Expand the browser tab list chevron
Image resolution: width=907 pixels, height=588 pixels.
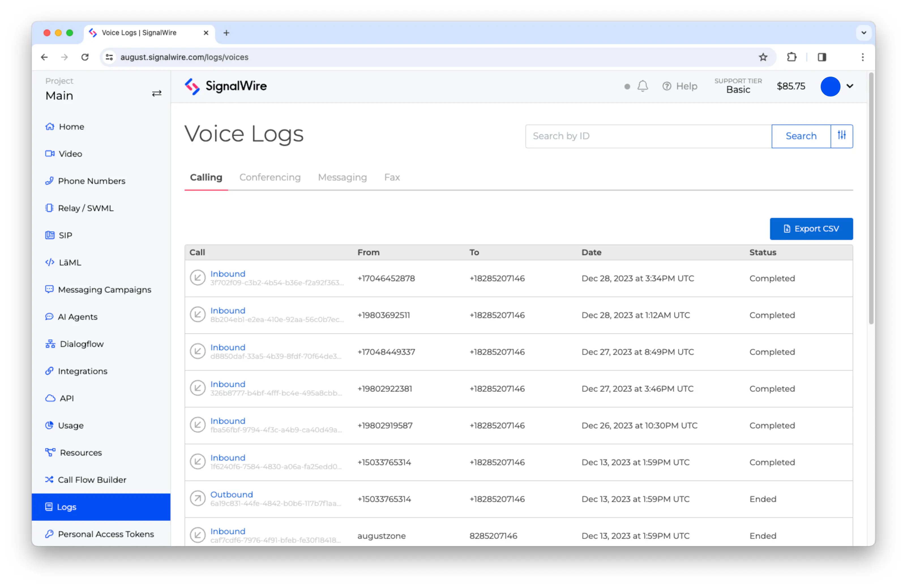tap(864, 33)
